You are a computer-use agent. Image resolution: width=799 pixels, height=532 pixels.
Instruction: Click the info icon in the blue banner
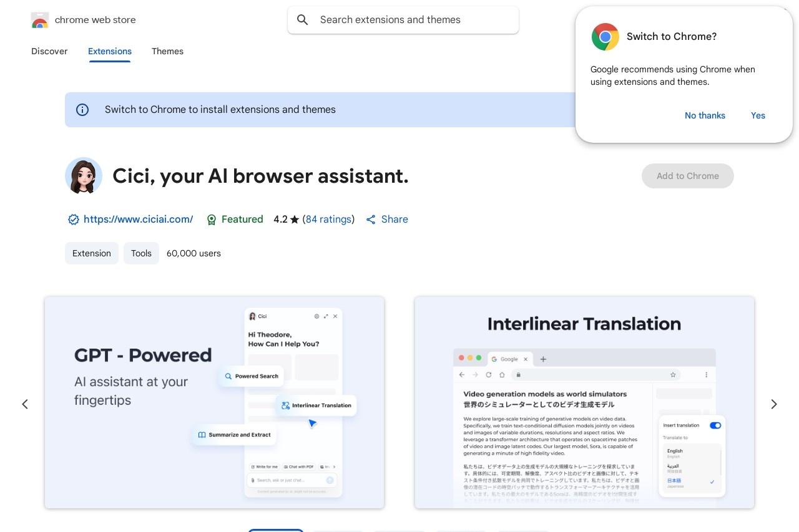82,110
